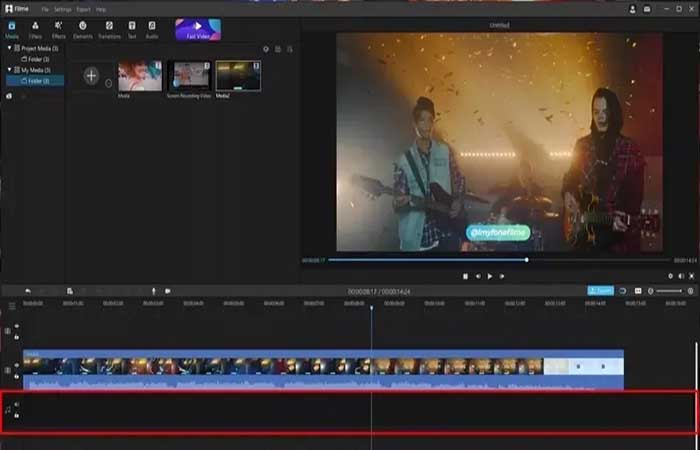The width and height of the screenshot is (700, 450).
Task: Open the Transitions tab
Action: click(109, 29)
